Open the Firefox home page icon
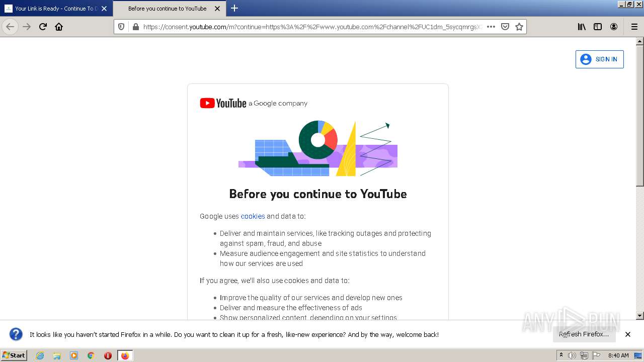This screenshot has height=362, width=644. [59, 27]
